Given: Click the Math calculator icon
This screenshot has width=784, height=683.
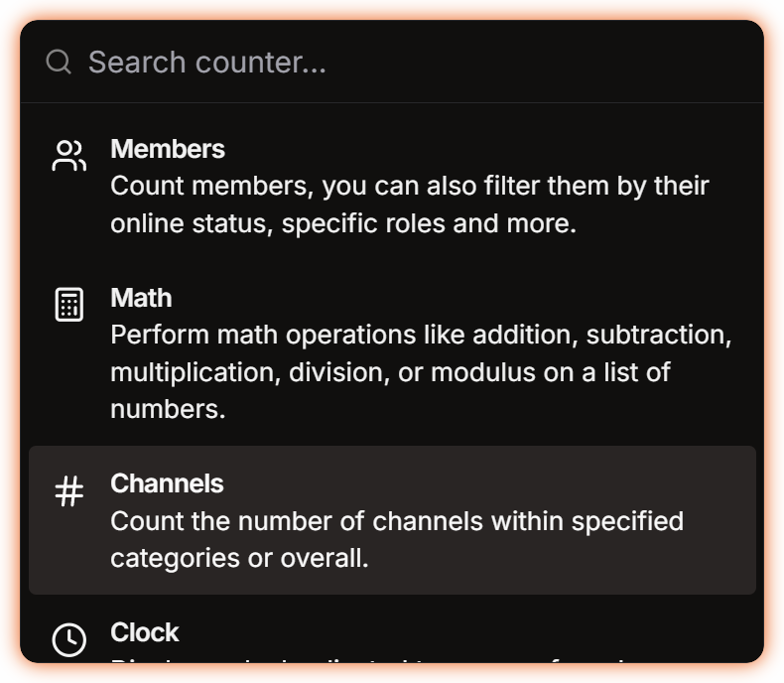Looking at the screenshot, I should pyautogui.click(x=68, y=305).
